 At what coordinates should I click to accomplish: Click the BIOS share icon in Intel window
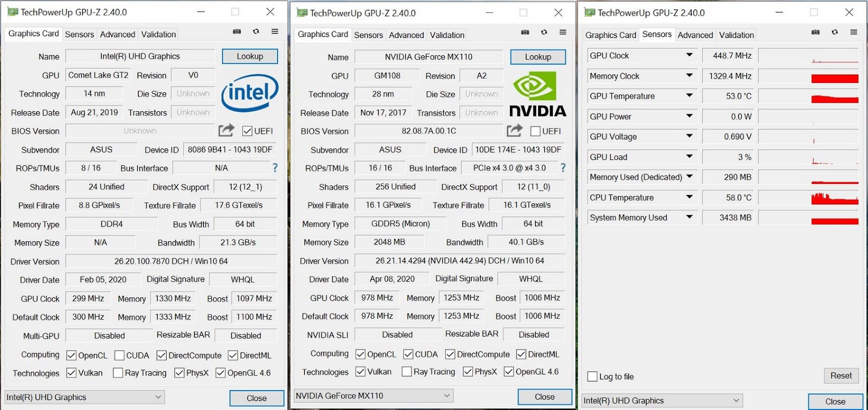point(226,130)
